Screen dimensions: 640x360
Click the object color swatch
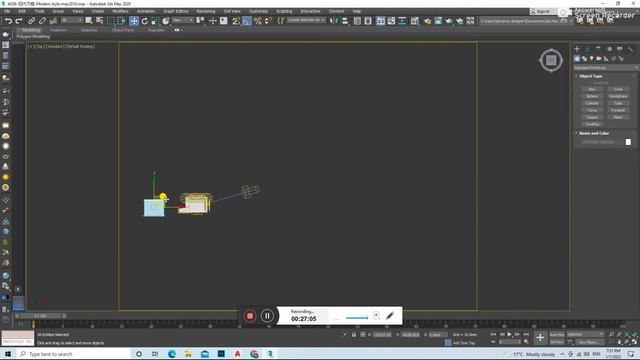coord(628,142)
